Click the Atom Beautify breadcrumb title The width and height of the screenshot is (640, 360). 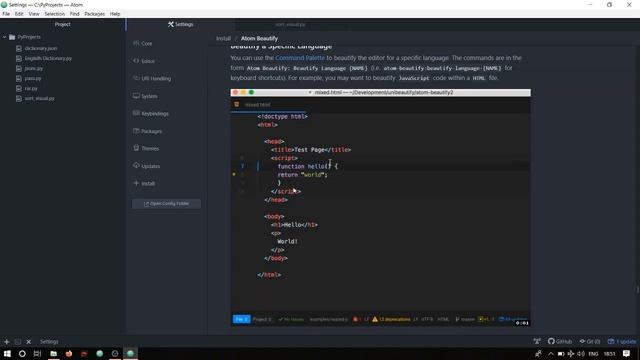tap(259, 38)
